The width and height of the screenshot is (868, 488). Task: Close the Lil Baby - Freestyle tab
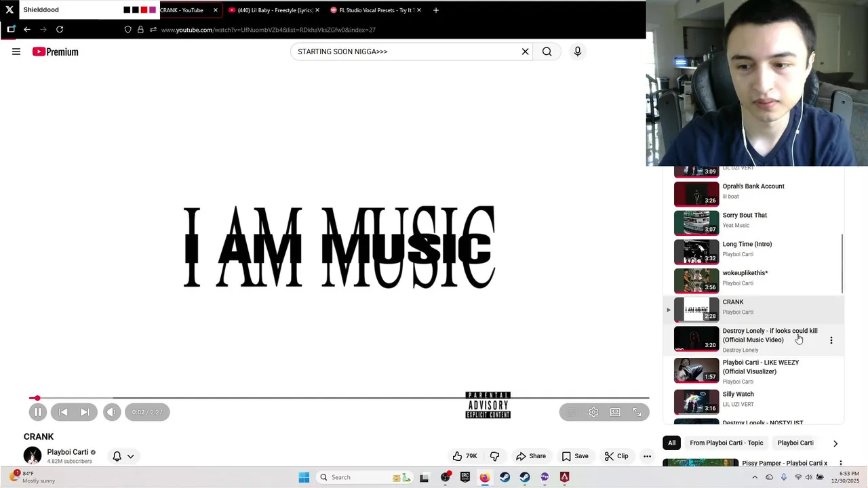pos(317,10)
